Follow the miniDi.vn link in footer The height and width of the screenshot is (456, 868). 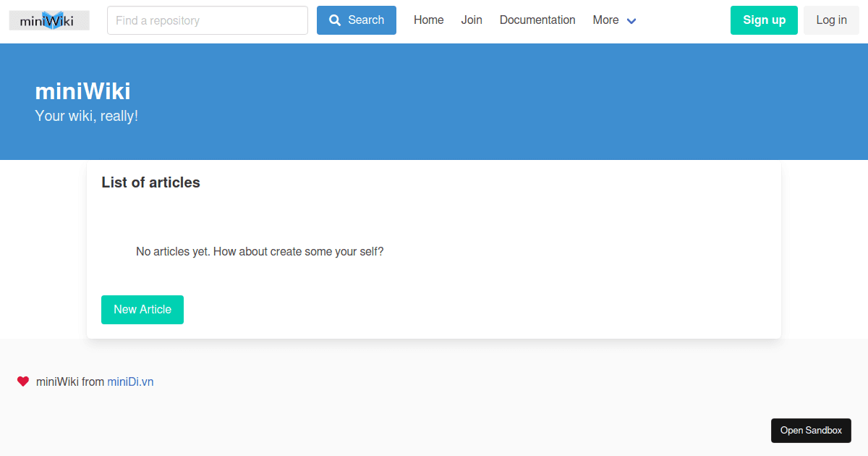point(130,381)
